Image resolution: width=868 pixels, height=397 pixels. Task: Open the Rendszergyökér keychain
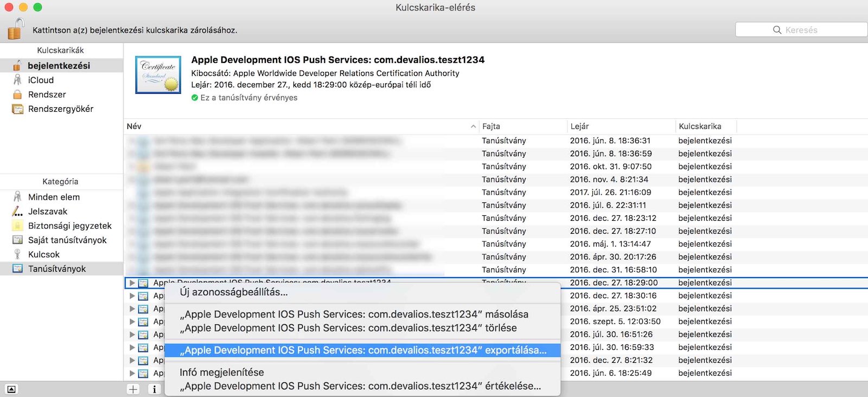point(60,109)
